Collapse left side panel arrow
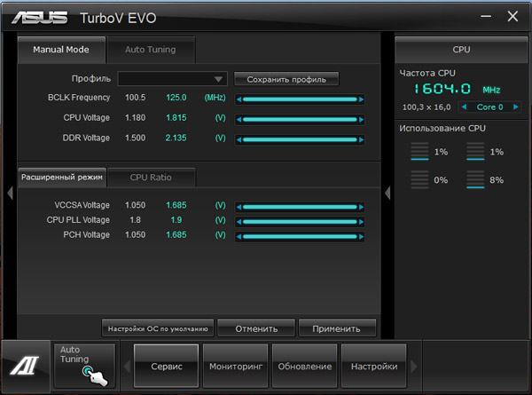The image size is (532, 395). pos(10,193)
